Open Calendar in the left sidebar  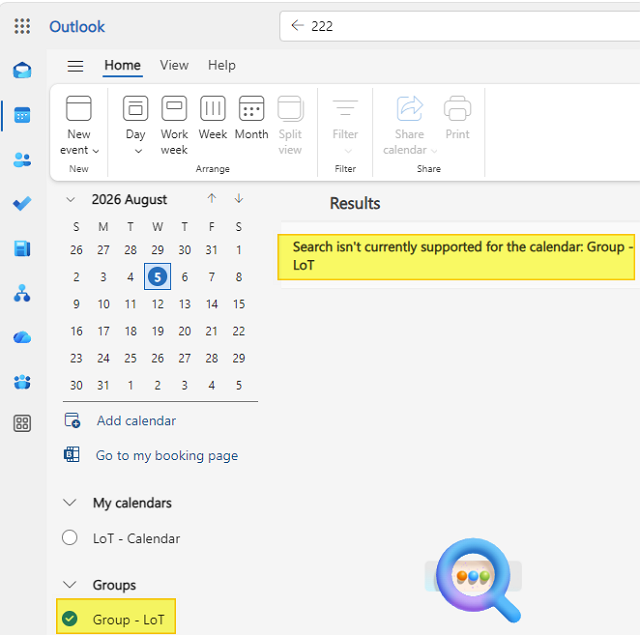click(22, 115)
